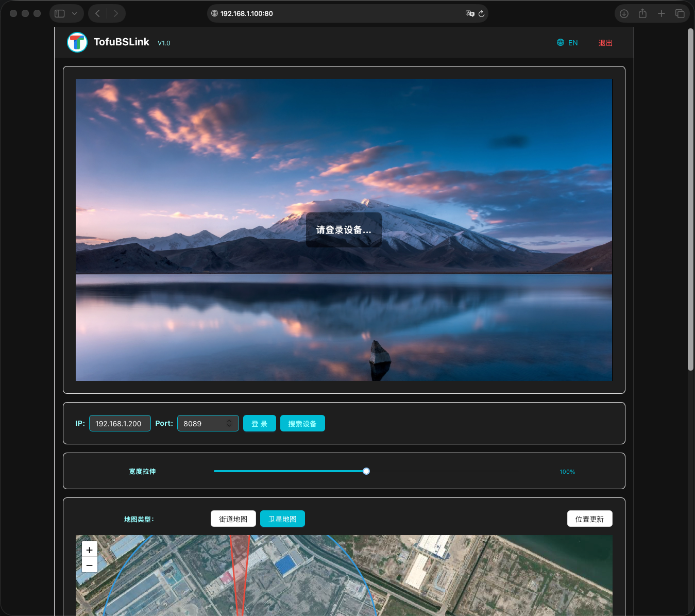Click the site globe icon in address bar
This screenshot has height=616, width=695.
(215, 13)
